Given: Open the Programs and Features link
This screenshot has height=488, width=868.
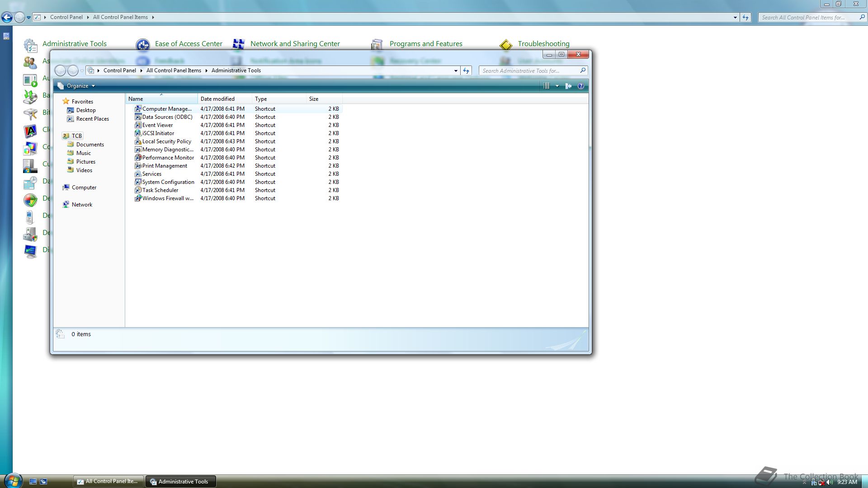Looking at the screenshot, I should pyautogui.click(x=426, y=44).
